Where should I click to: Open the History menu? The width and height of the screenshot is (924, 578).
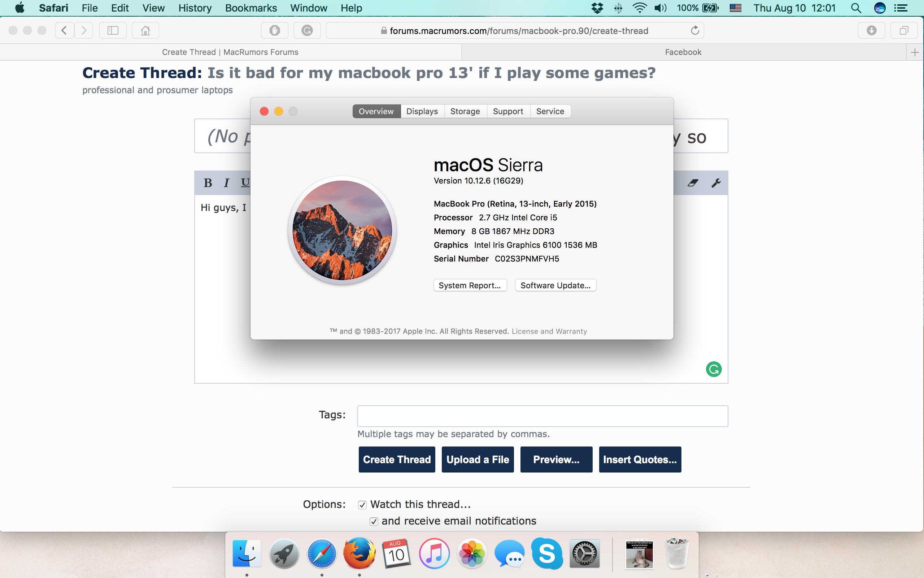tap(195, 8)
